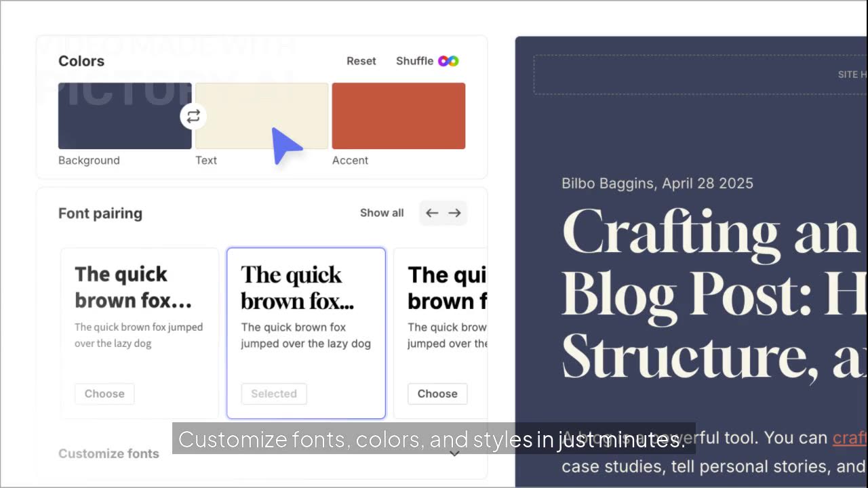Expand the Customize fonts section chevron

tap(455, 453)
